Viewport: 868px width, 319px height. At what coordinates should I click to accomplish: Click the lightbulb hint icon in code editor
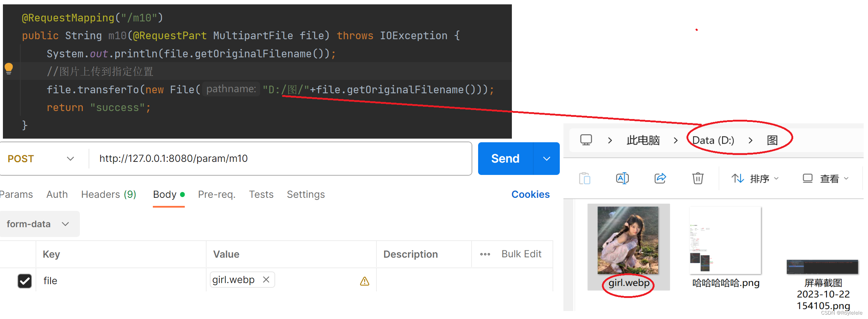9,69
